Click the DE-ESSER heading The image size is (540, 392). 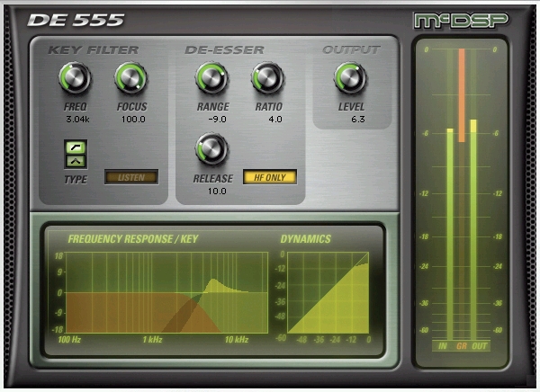coord(224,50)
